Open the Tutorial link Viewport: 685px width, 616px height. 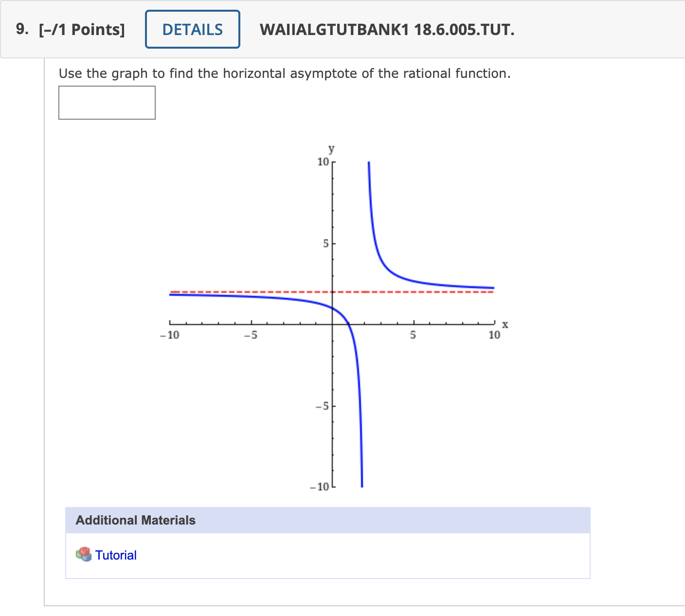pos(116,555)
